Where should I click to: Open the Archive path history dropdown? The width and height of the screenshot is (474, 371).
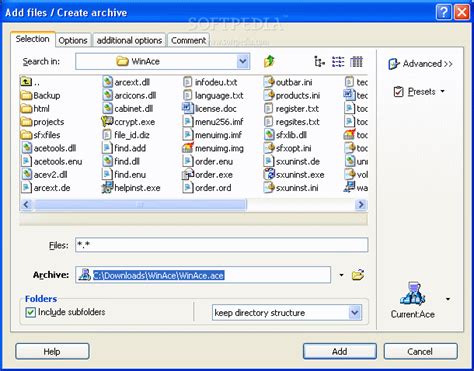(x=341, y=275)
